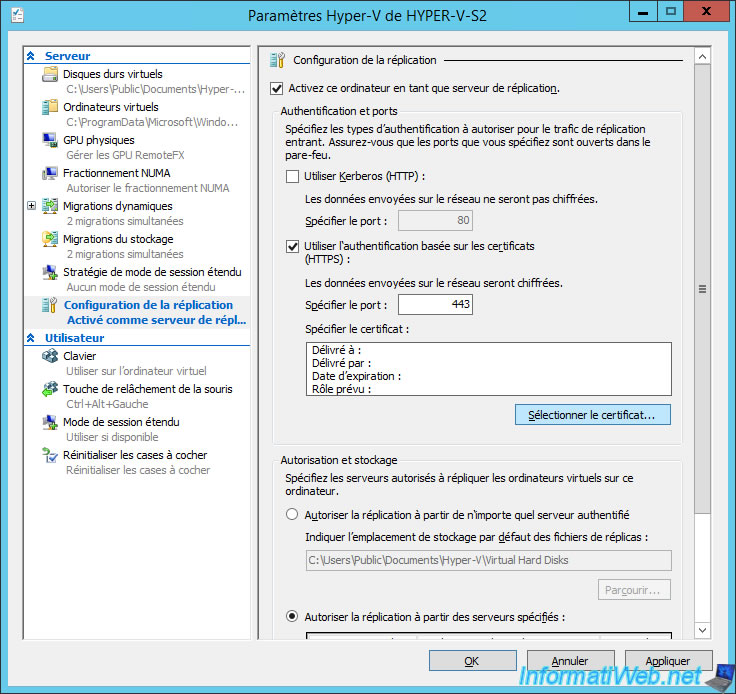Click the Disques durs virtuels icon
The image size is (736, 694).
click(x=50, y=74)
